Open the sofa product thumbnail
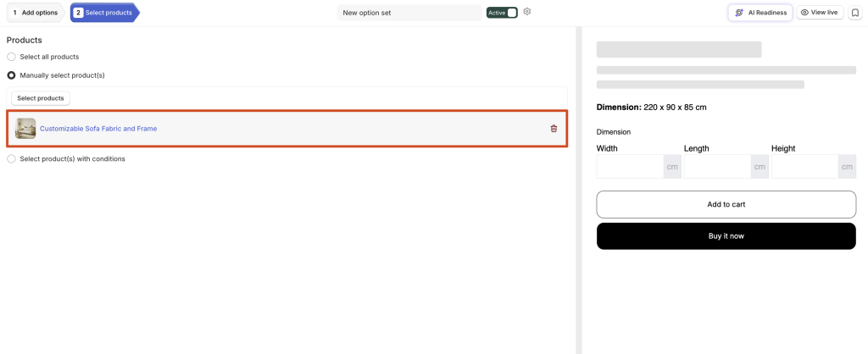This screenshot has height=354, width=868. [25, 129]
